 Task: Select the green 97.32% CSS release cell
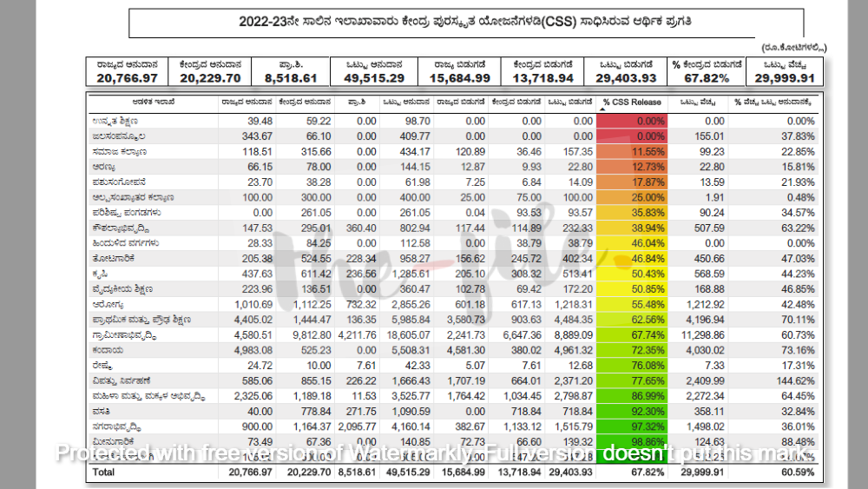click(631, 426)
